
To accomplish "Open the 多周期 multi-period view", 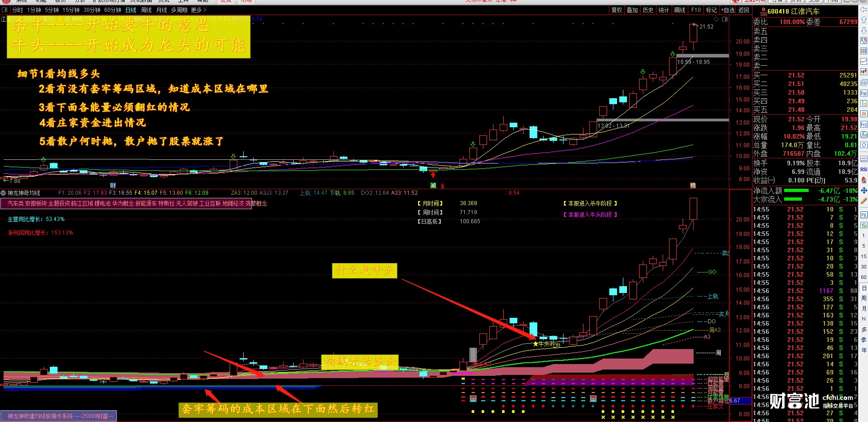I will pyautogui.click(x=179, y=10).
